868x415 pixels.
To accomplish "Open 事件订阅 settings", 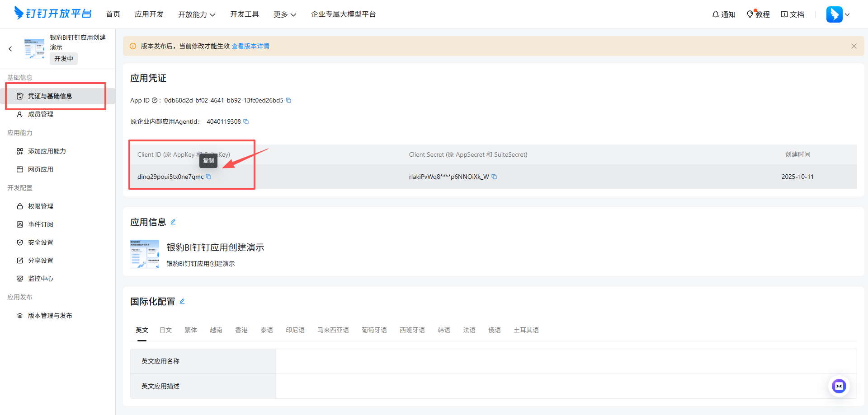I will tap(40, 224).
